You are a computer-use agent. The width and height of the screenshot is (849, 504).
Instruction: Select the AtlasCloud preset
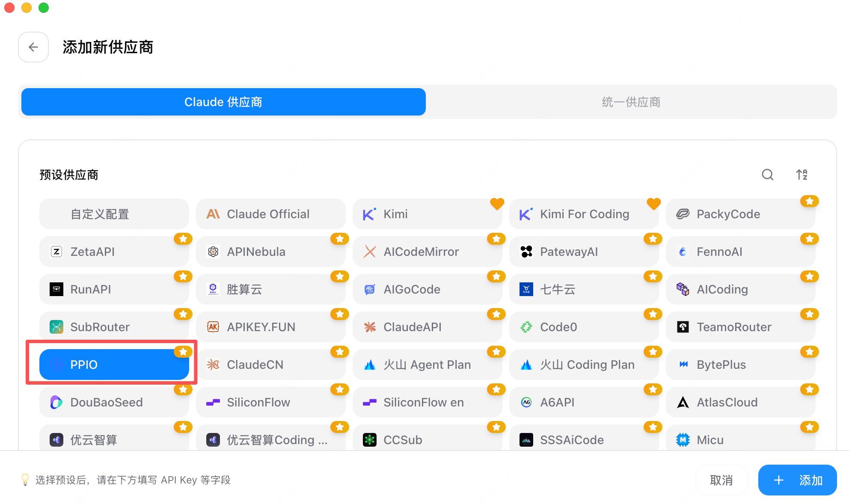(741, 402)
